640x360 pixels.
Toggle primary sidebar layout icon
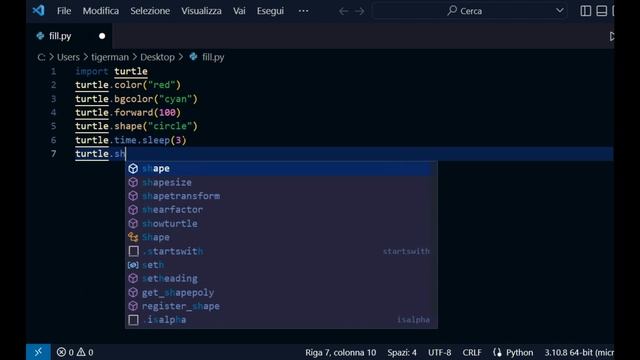coord(585,11)
